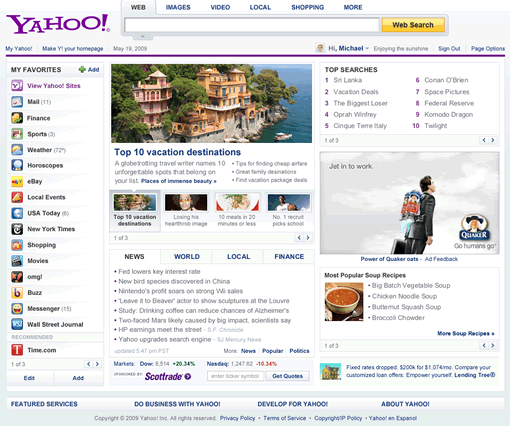
Task: Click in the main web search field
Action: click(252, 25)
